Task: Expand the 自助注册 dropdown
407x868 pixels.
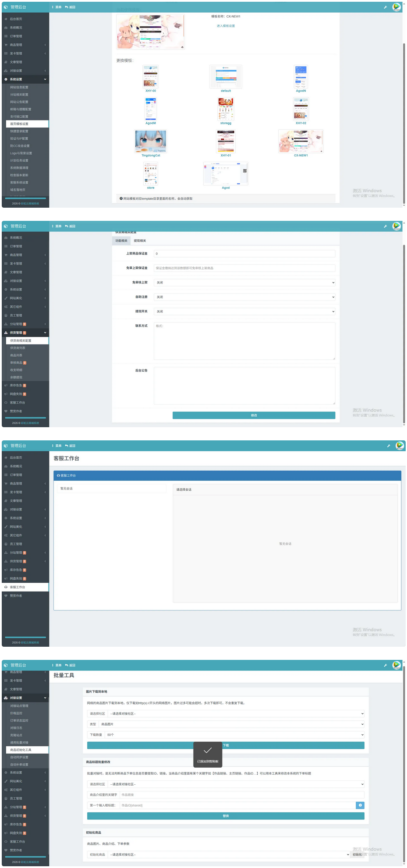Action: [x=244, y=297]
